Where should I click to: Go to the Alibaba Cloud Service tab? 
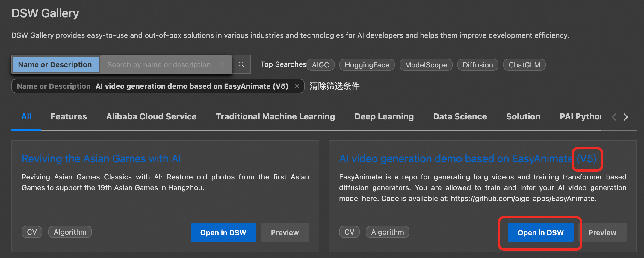point(151,116)
